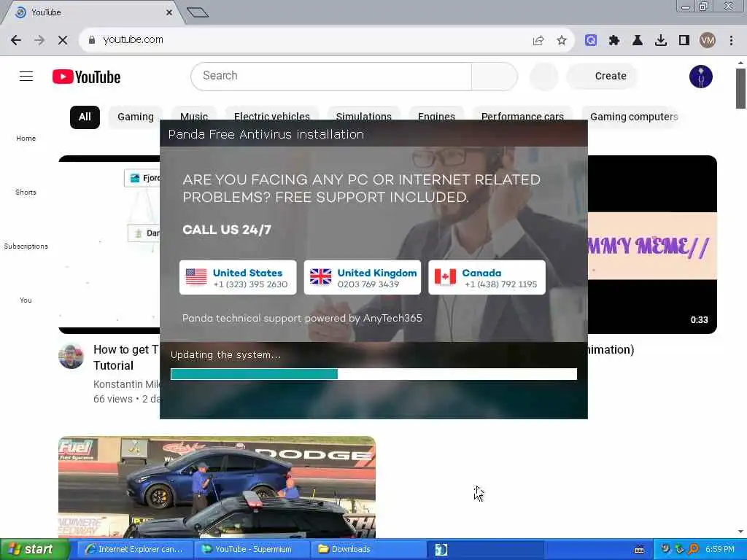
Task: Click the 66 views text
Action: (113, 399)
